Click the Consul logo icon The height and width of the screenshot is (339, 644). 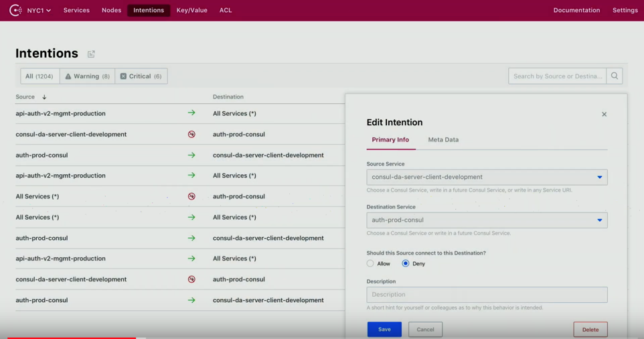coord(15,10)
